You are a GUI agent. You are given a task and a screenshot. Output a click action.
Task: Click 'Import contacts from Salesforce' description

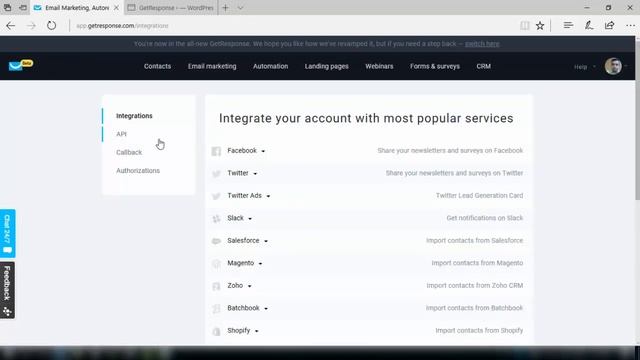click(474, 240)
